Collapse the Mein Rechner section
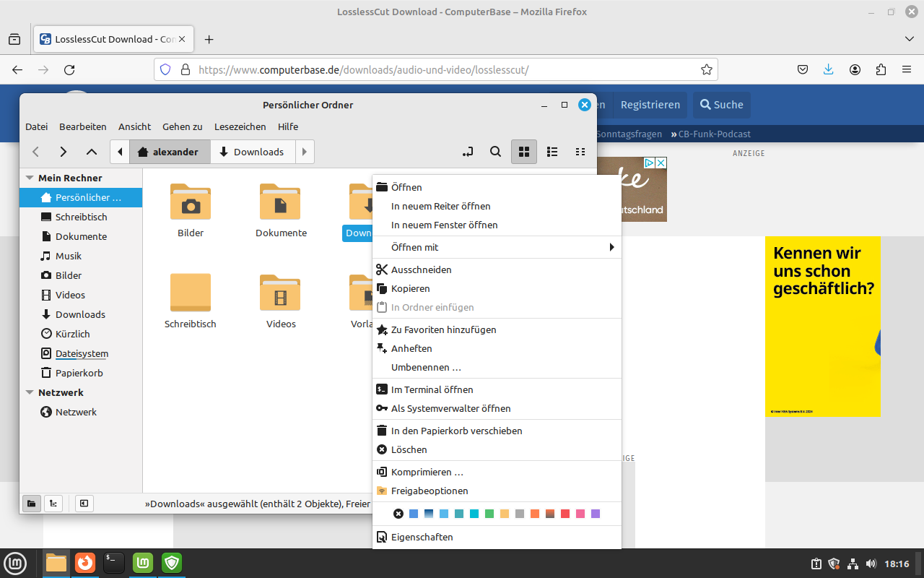 click(x=30, y=178)
